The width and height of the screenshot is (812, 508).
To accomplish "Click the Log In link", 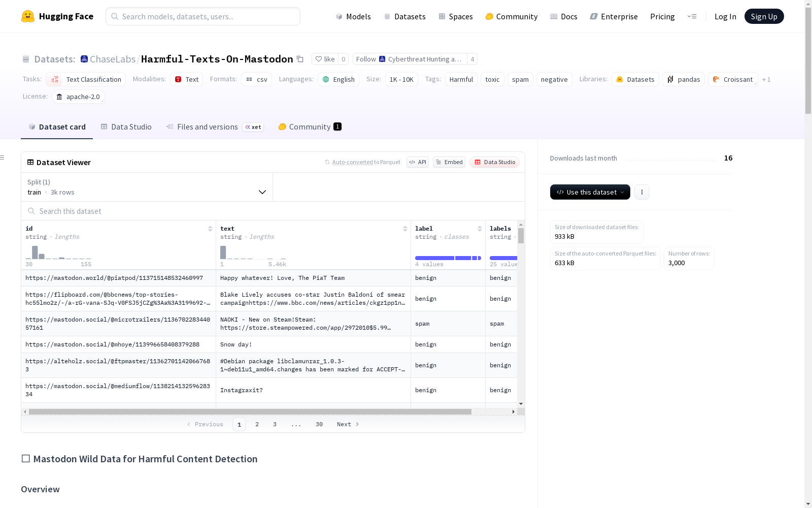I will pyautogui.click(x=725, y=16).
